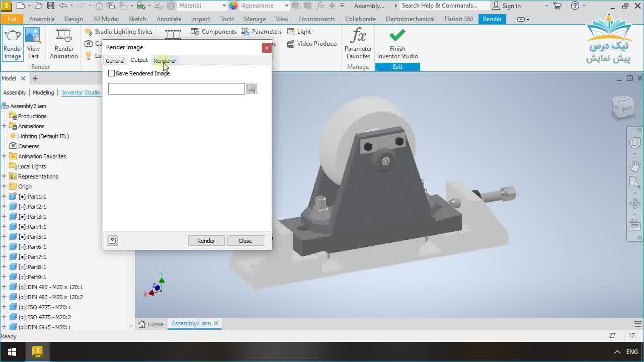This screenshot has width=644, height=362.
Task: Open the Inventor app on the taskbar
Action: click(x=37, y=351)
